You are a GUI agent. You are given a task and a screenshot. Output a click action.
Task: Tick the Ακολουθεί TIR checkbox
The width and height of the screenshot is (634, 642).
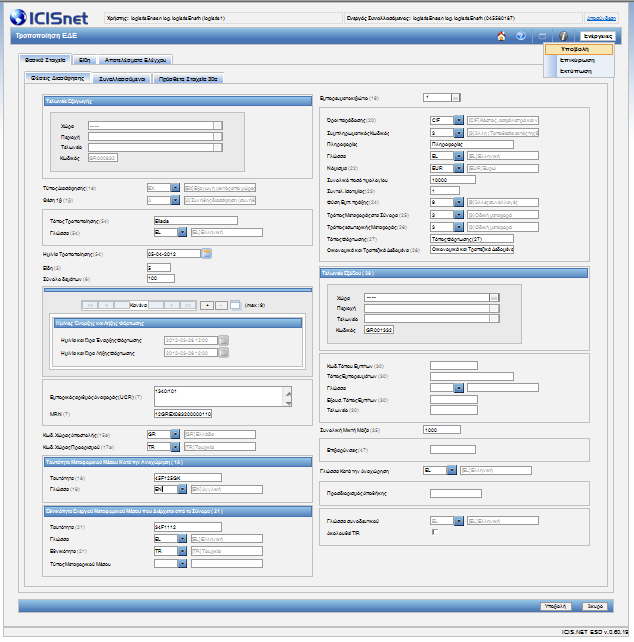click(435, 532)
